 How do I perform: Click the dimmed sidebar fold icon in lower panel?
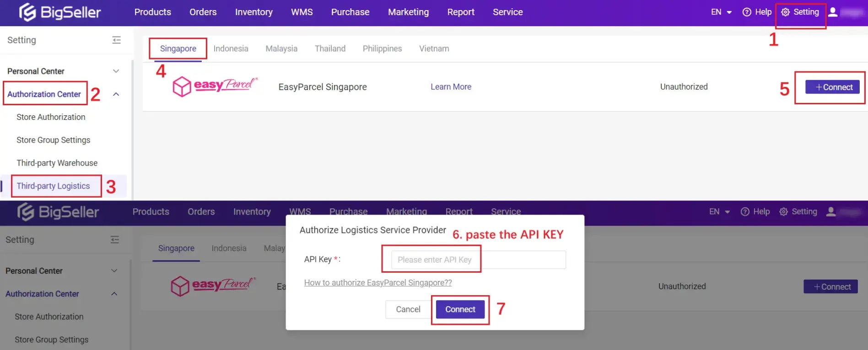point(114,240)
